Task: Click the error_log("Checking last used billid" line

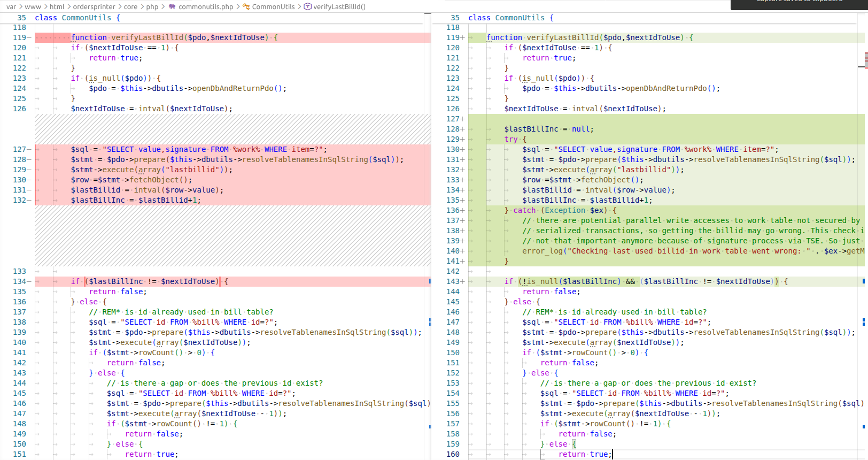Action: (693, 251)
